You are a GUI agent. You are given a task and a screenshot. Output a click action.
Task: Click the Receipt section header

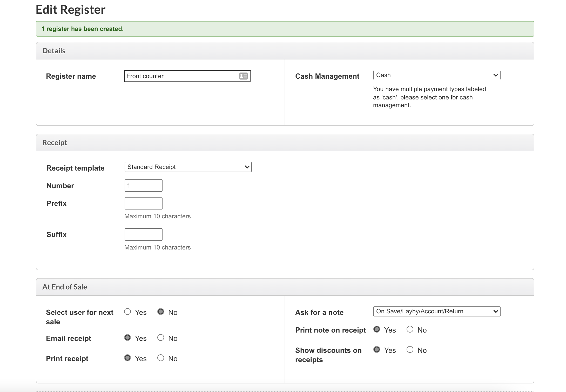pos(55,142)
